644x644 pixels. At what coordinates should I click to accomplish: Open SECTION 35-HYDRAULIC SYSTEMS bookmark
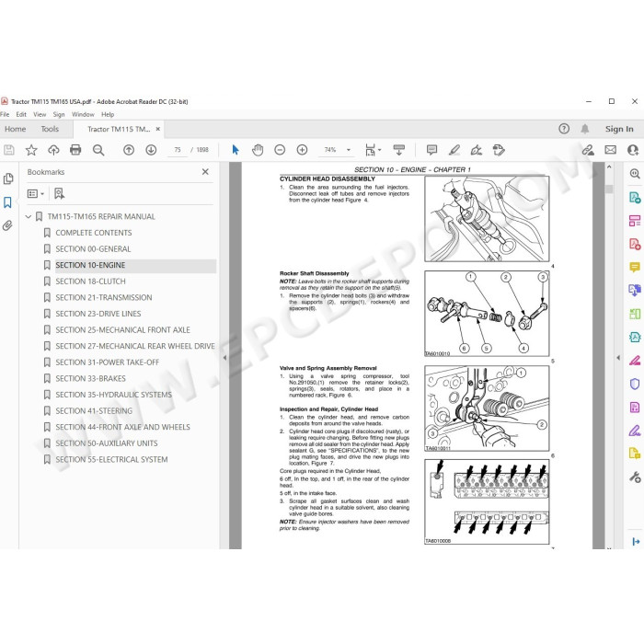click(113, 395)
